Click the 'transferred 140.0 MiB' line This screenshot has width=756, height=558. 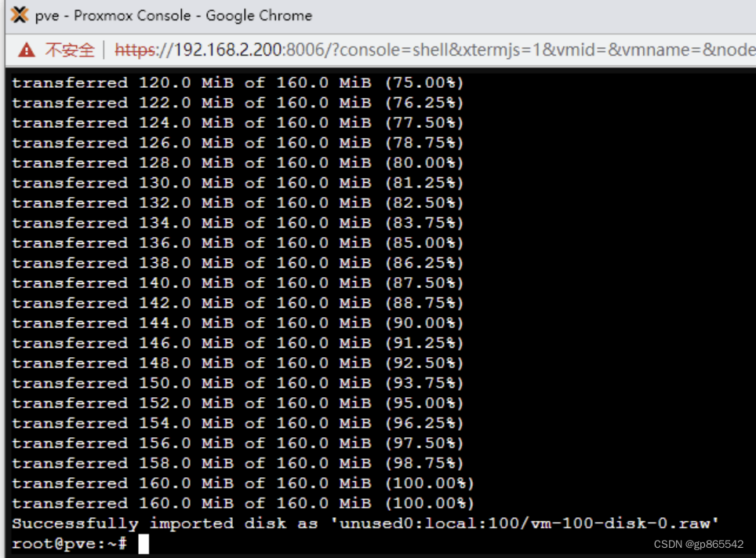click(238, 283)
